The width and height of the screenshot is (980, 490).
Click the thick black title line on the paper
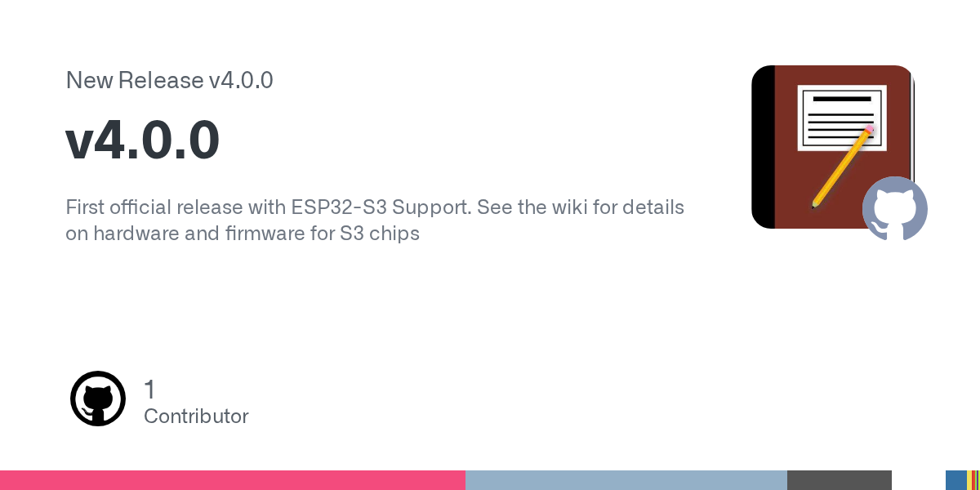tap(842, 99)
